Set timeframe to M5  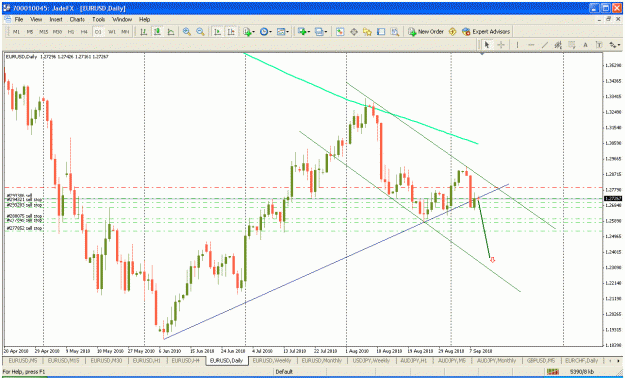(30, 32)
